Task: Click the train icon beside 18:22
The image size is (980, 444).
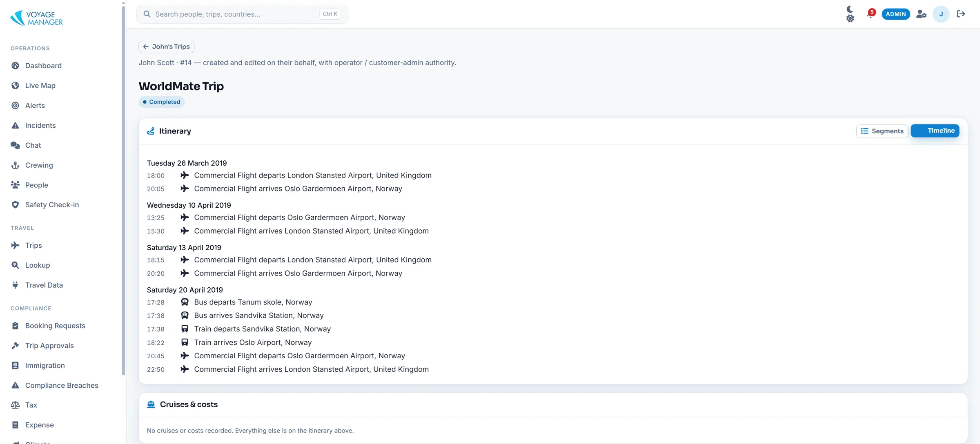Action: 185,342
